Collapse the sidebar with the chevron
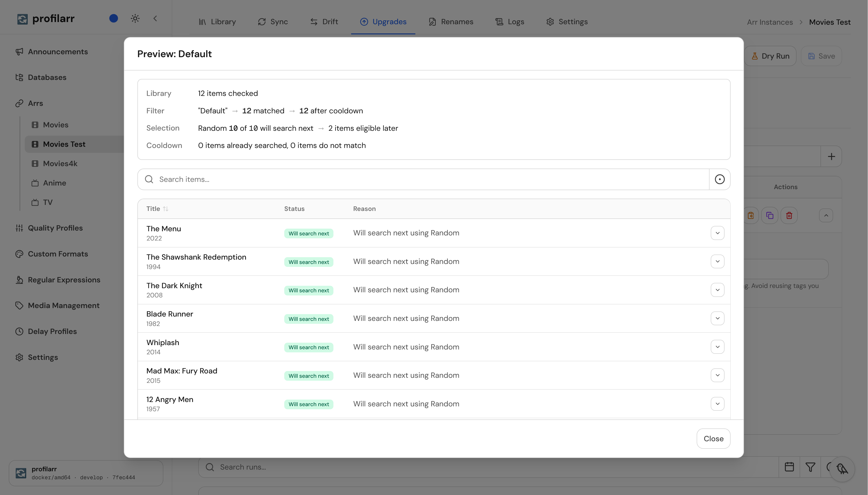Screen dimensions: 868x495 [x=155, y=18]
